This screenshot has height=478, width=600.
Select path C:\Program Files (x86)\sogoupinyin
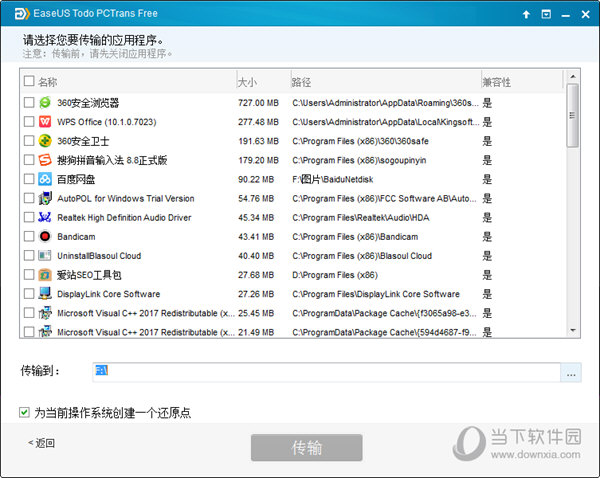point(359,160)
